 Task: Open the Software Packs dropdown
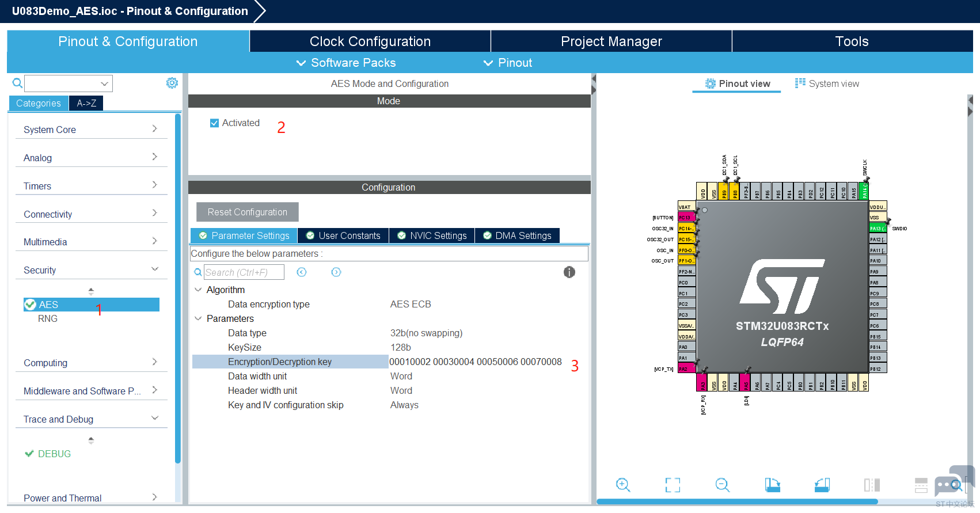(346, 63)
